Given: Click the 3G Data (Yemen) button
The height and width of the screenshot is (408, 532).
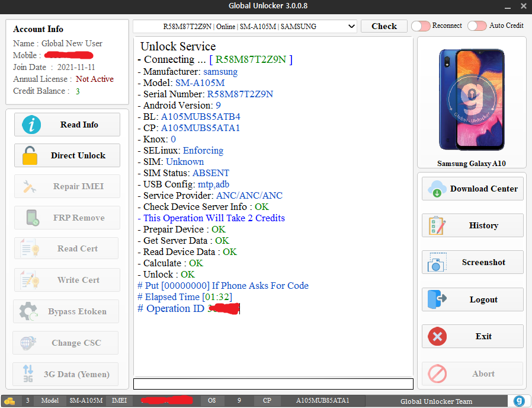Looking at the screenshot, I should 66,374.
